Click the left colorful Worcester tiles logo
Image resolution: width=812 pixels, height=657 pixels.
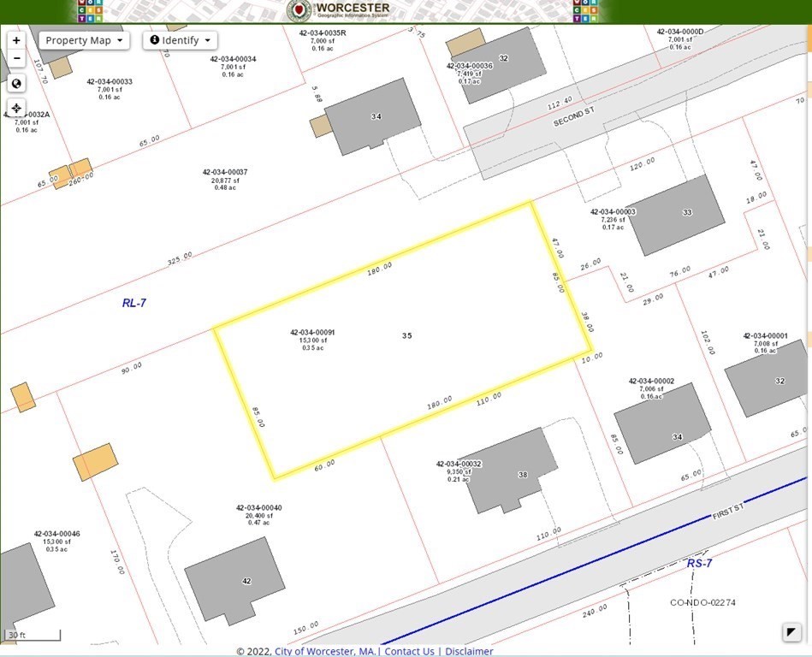(90, 11)
